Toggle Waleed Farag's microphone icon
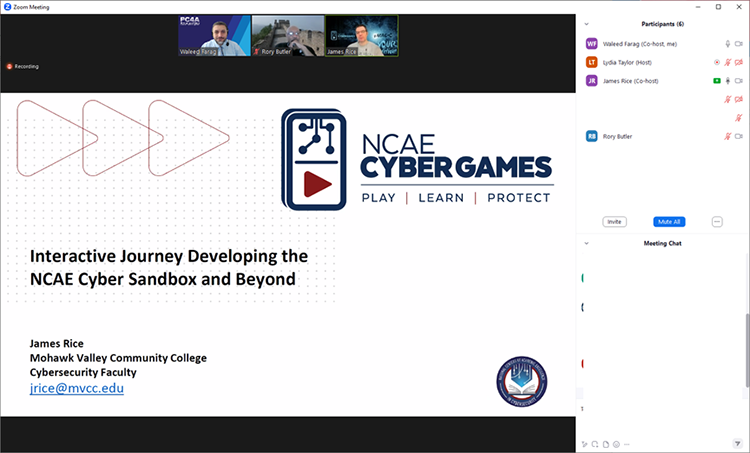The width and height of the screenshot is (750, 453). point(728,44)
